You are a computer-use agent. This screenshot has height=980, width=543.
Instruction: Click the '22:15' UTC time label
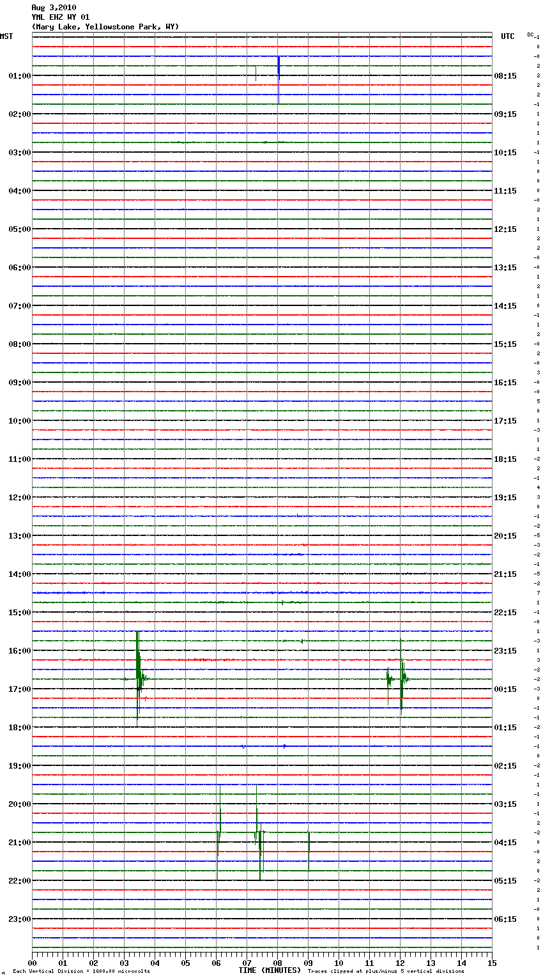pyautogui.click(x=505, y=613)
